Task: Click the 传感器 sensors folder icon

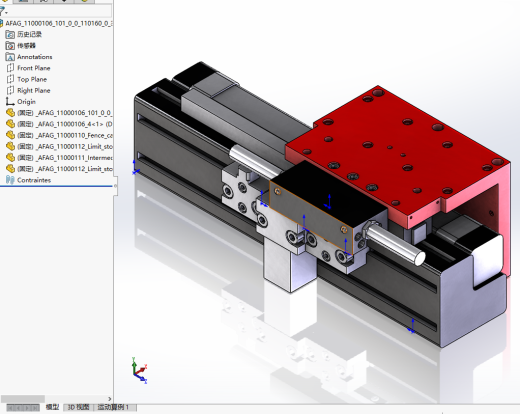Action: click(10, 46)
